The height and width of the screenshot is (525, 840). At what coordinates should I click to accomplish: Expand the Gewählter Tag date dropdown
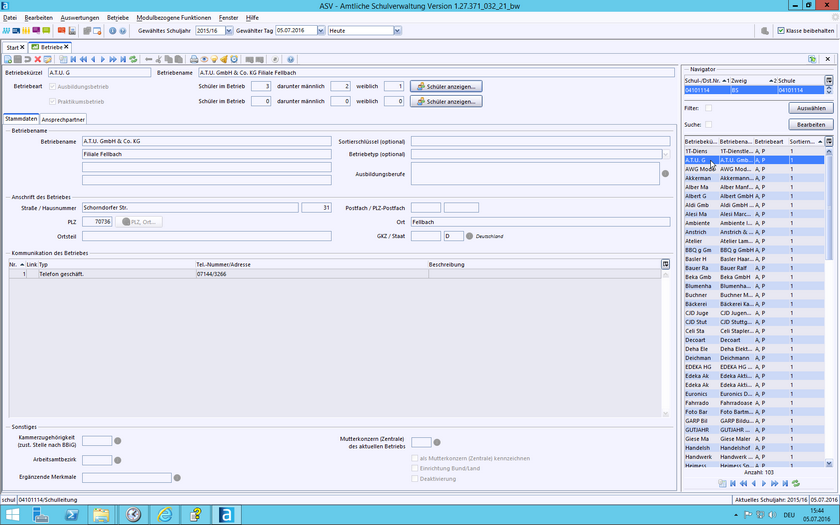click(x=320, y=31)
